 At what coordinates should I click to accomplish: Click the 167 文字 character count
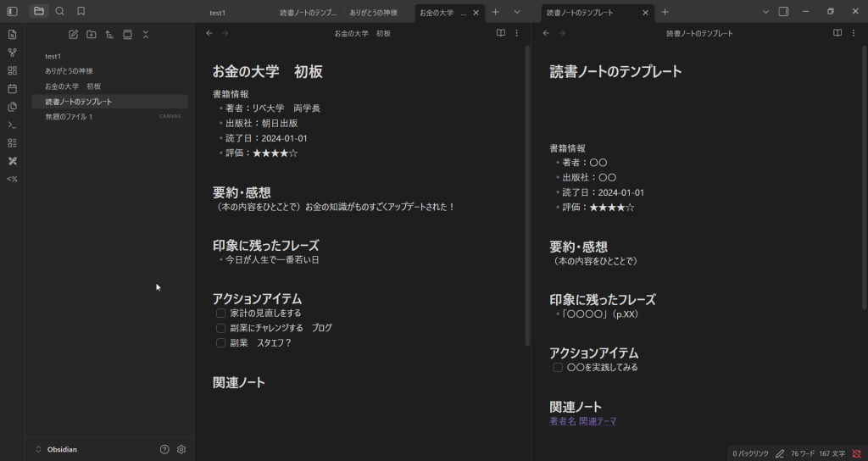click(x=832, y=454)
